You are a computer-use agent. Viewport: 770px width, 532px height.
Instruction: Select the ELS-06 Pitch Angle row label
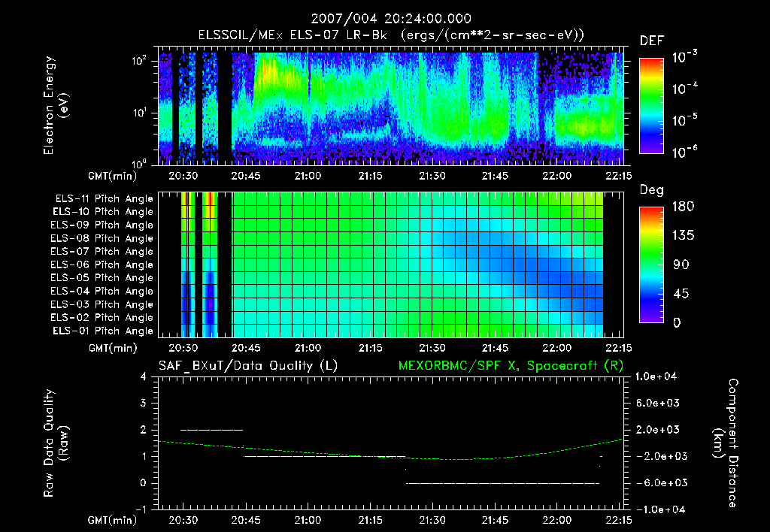pyautogui.click(x=102, y=265)
